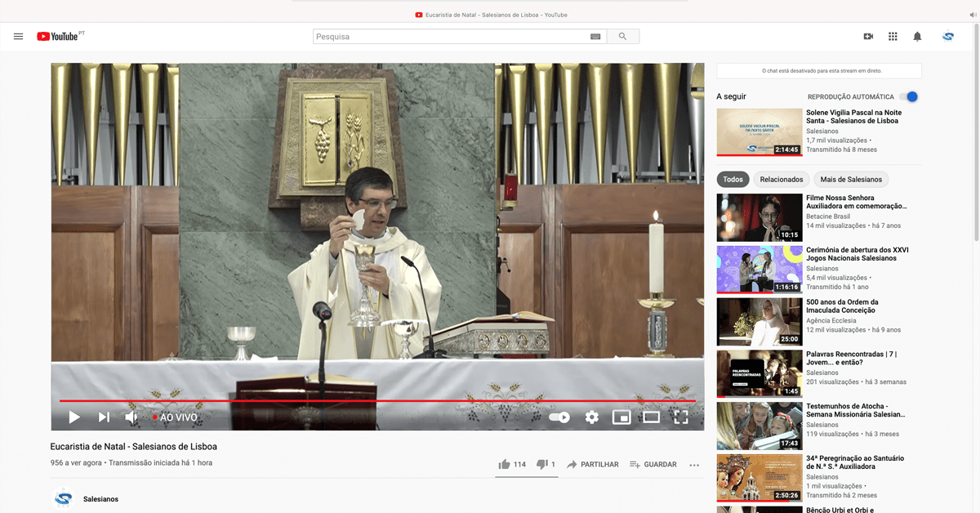Enable miniplayer mode

pos(621,417)
